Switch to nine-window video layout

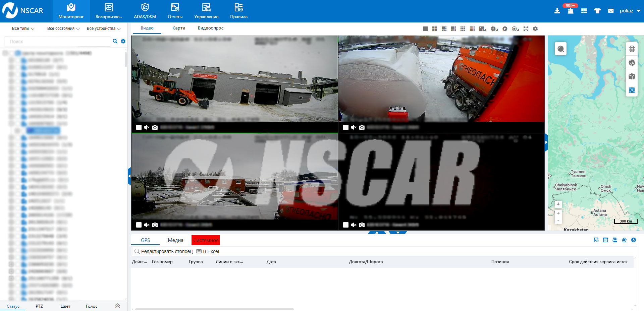coord(463,29)
